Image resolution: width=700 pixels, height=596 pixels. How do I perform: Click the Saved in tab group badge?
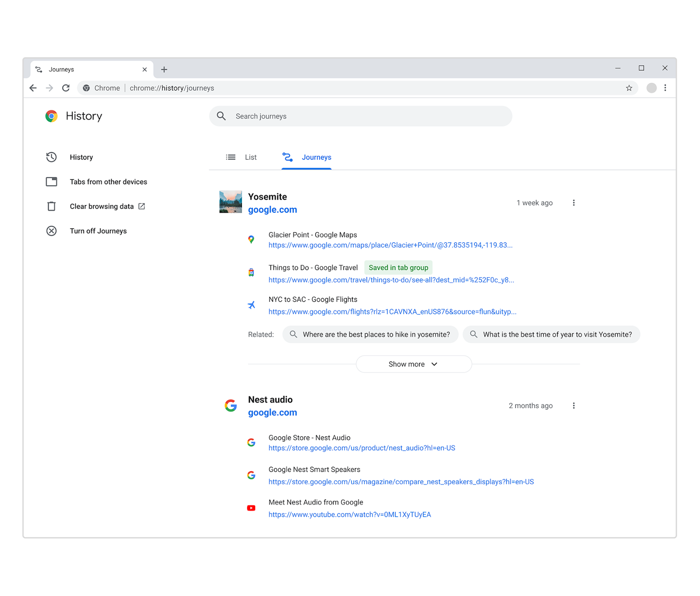coord(399,267)
